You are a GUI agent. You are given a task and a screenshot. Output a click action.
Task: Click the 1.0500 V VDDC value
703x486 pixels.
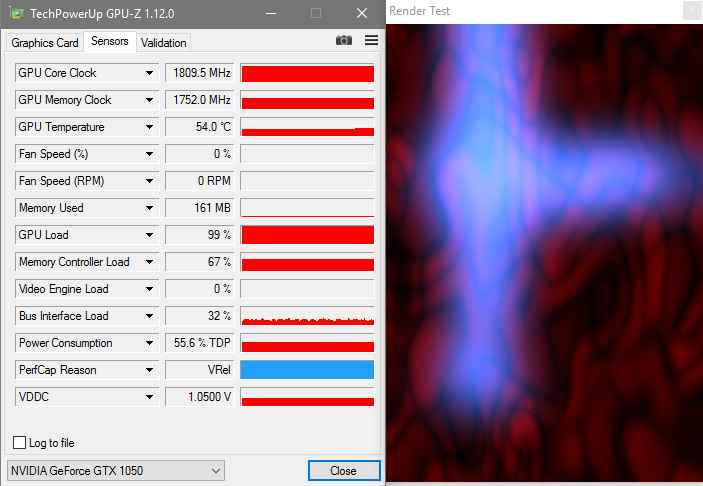pyautogui.click(x=200, y=397)
